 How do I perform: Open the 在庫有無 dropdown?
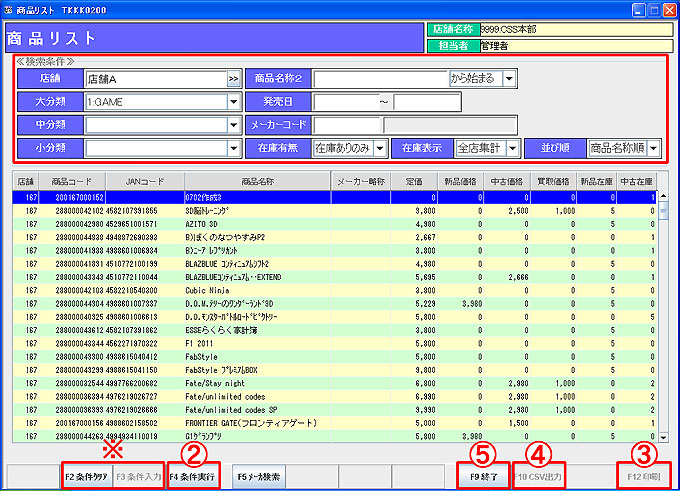coord(380,148)
